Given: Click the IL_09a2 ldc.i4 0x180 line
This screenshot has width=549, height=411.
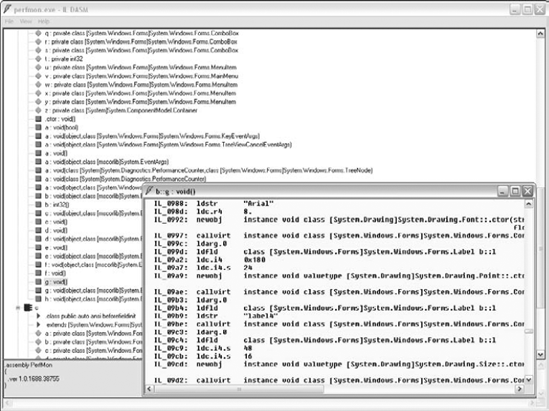Looking at the screenshot, I should pos(210,260).
